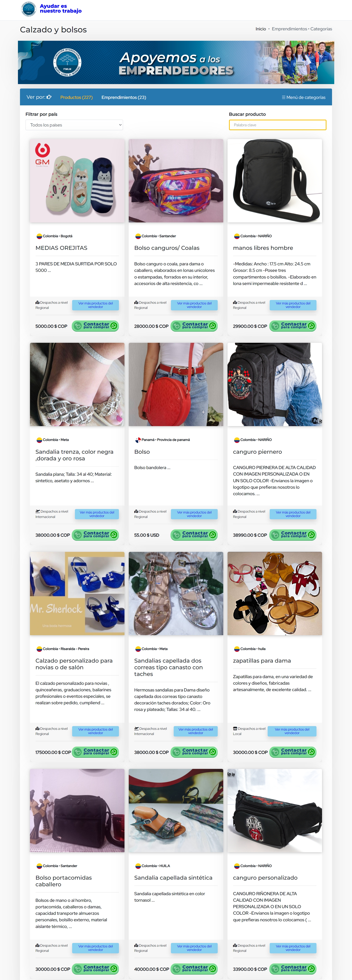Click WhatsApp icon on MEDIAS OREJITAS contact button
Image resolution: width=352 pixels, height=980 pixels.
(x=114, y=326)
